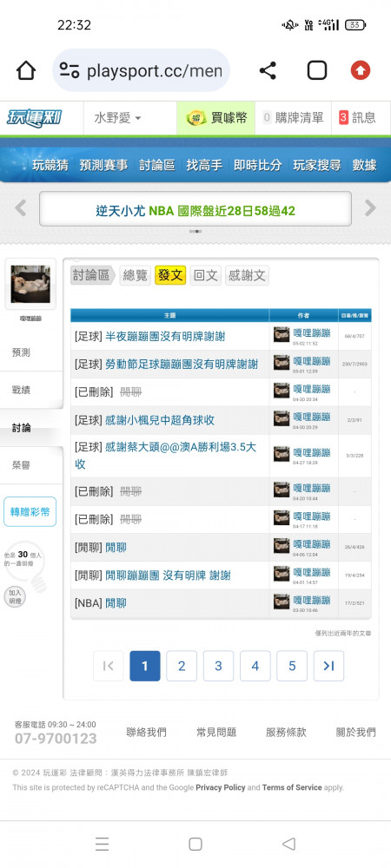Image resolution: width=391 pixels, height=868 pixels.
Task: Expand the 水野愛 account dropdown
Action: pos(117,118)
